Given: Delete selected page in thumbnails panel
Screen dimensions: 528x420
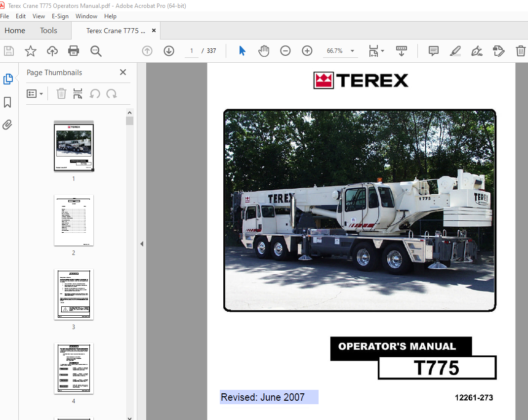Looking at the screenshot, I should [x=61, y=93].
